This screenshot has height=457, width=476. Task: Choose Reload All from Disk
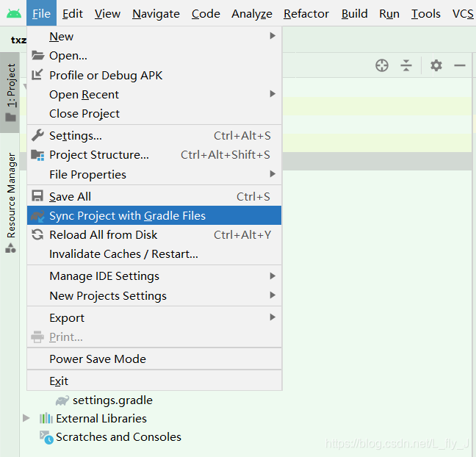(154, 234)
